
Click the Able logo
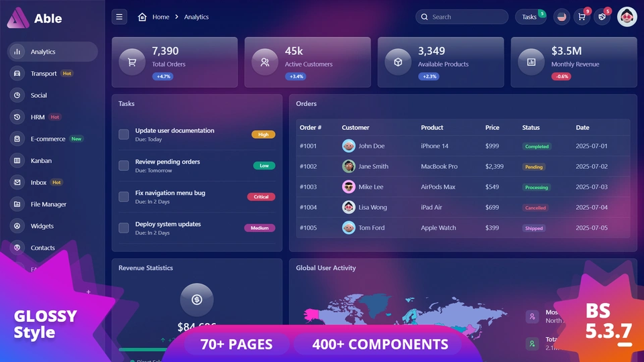coord(34,18)
